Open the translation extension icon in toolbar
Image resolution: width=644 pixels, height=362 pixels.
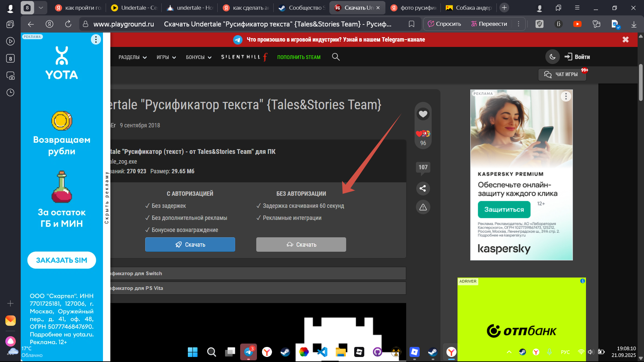[596, 24]
